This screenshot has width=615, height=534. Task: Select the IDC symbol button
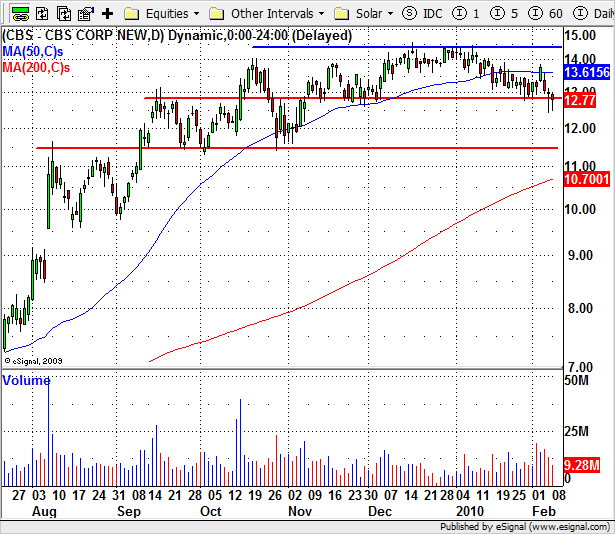click(x=433, y=14)
